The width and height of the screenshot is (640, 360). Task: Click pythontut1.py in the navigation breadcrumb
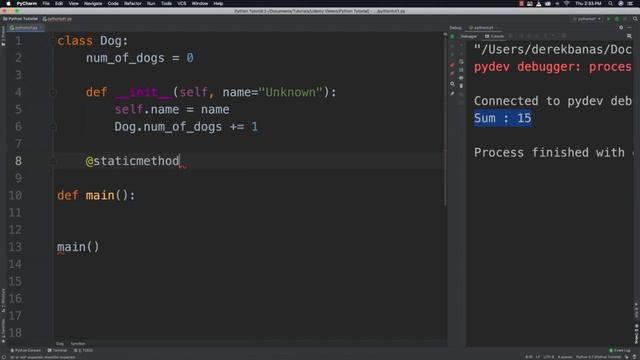coord(57,19)
